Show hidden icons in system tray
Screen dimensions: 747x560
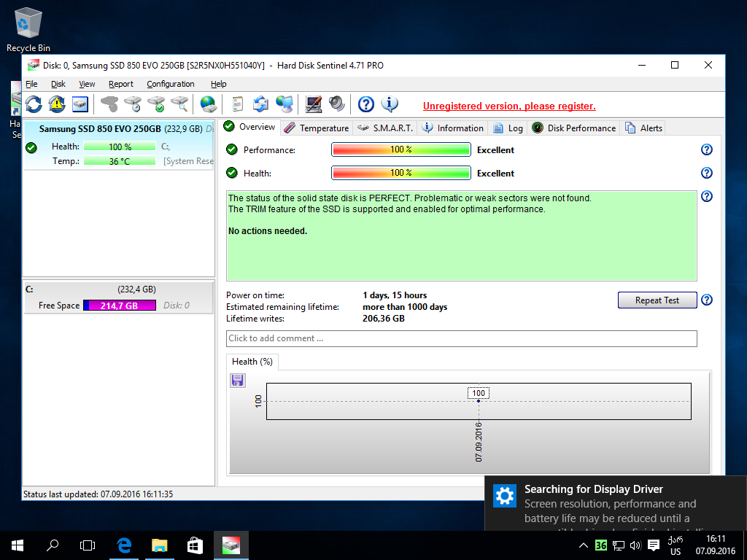583,545
